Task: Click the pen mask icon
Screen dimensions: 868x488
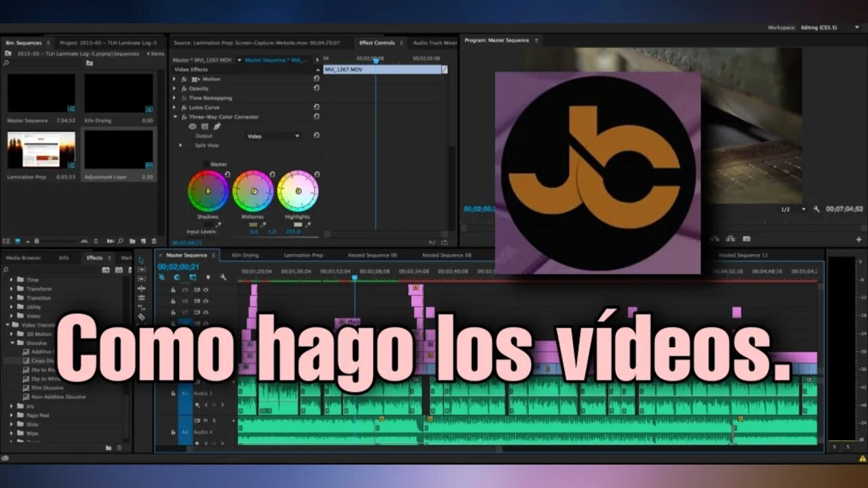Action: click(217, 127)
